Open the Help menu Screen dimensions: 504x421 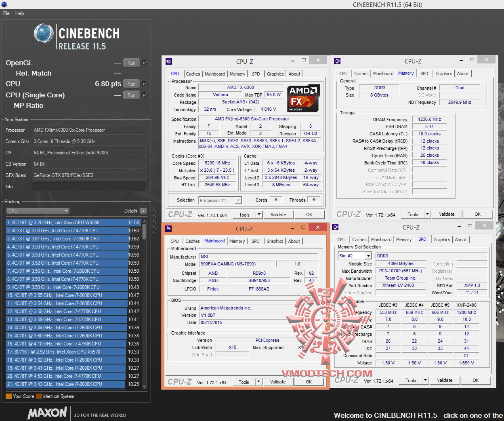pyautogui.click(x=20, y=13)
